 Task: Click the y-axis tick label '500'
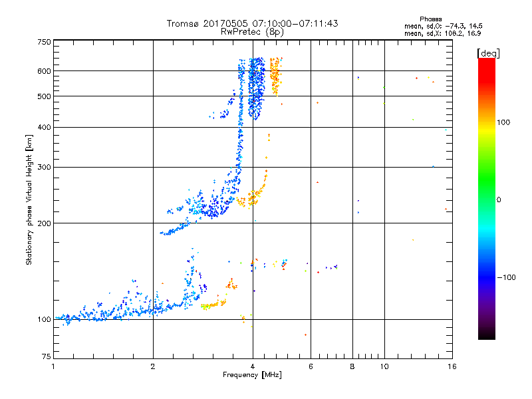point(44,96)
